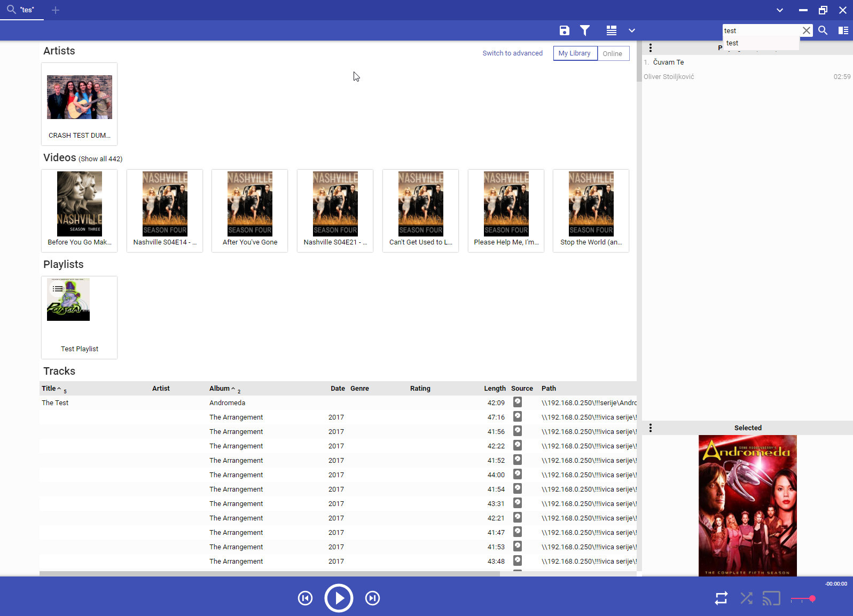The height and width of the screenshot is (616, 853).
Task: Select the Online search source
Action: 613,53
